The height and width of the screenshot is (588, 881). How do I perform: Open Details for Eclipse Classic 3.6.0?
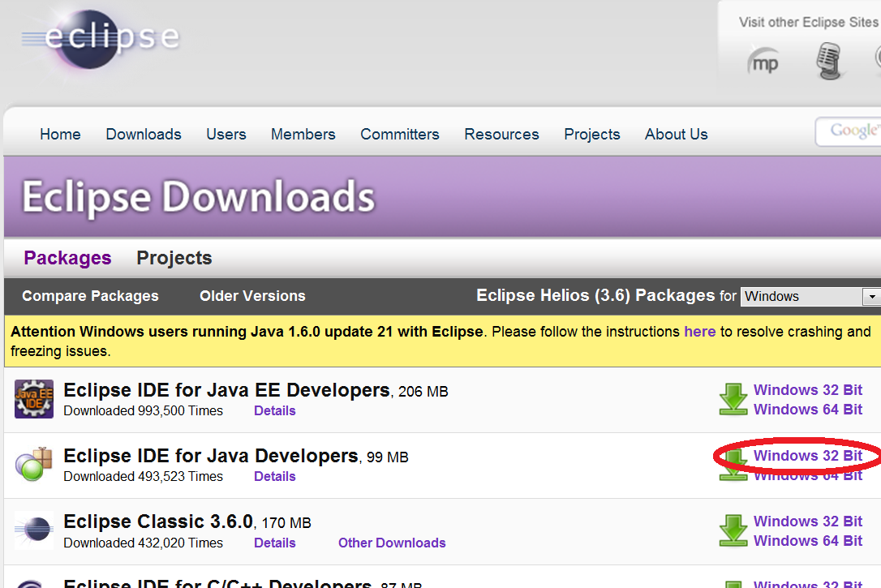pyautogui.click(x=274, y=543)
